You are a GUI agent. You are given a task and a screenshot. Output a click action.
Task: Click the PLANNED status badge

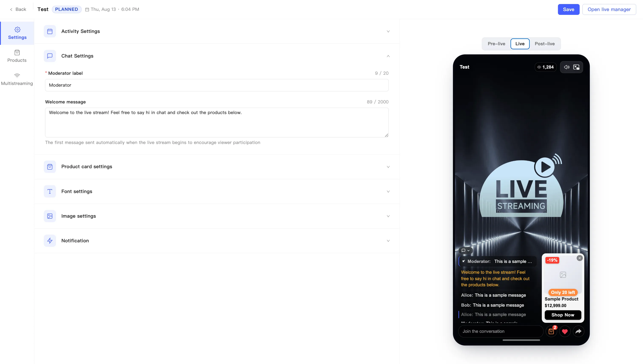[67, 9]
